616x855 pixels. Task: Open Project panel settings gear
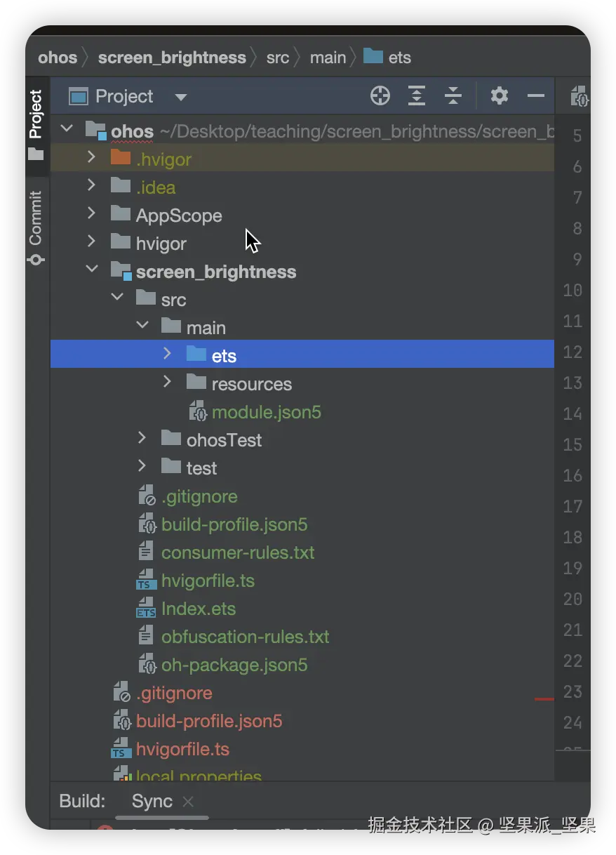pyautogui.click(x=499, y=96)
